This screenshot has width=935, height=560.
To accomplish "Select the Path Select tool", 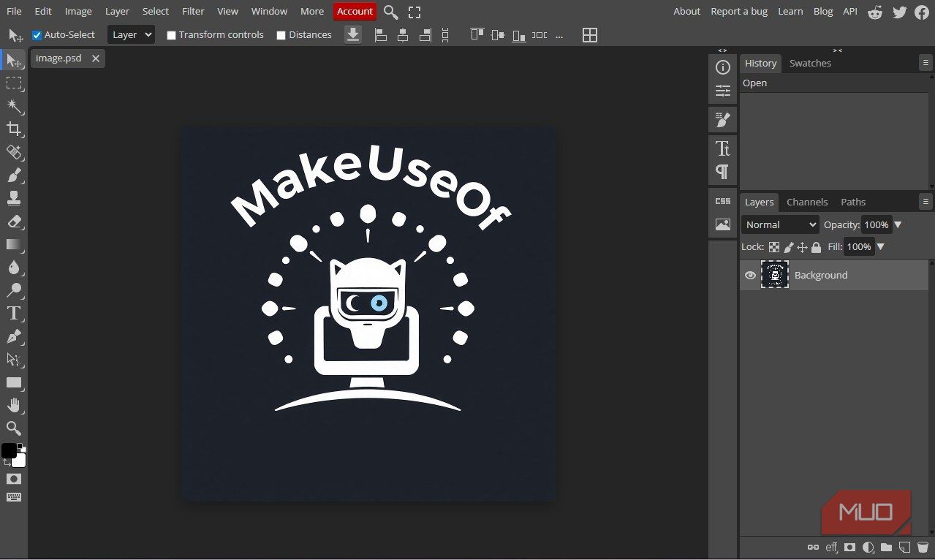I will pos(14,359).
